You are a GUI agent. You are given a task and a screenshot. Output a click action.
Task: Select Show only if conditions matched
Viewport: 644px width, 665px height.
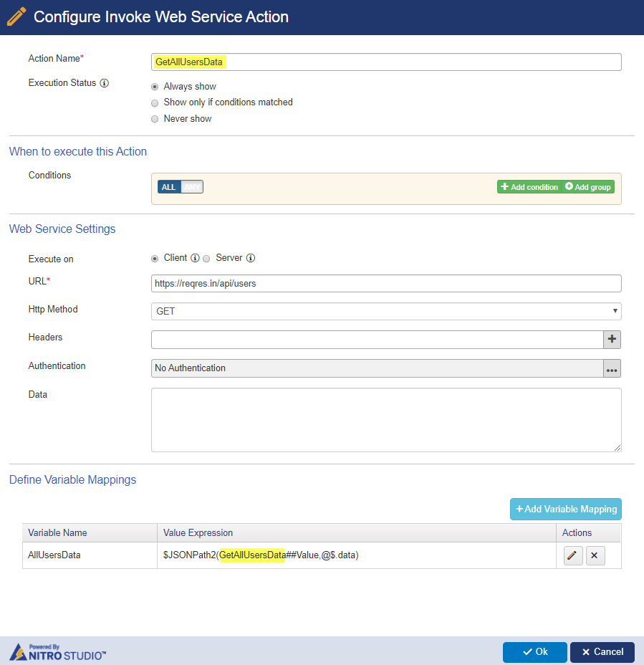point(155,103)
